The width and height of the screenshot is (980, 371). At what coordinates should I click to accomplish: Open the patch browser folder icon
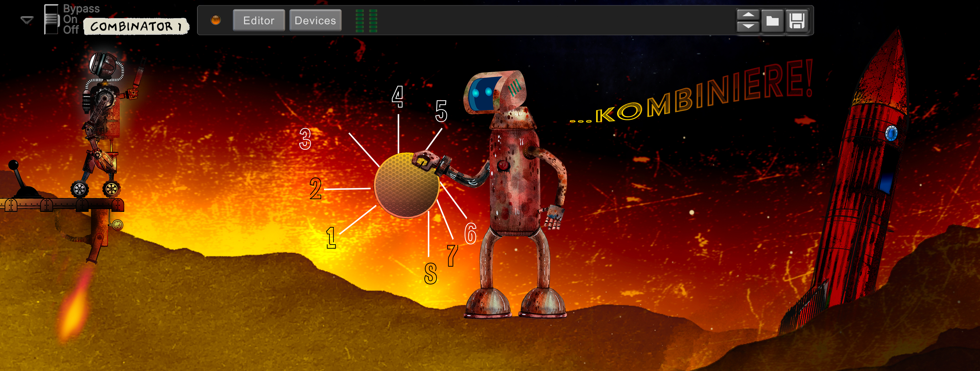772,21
